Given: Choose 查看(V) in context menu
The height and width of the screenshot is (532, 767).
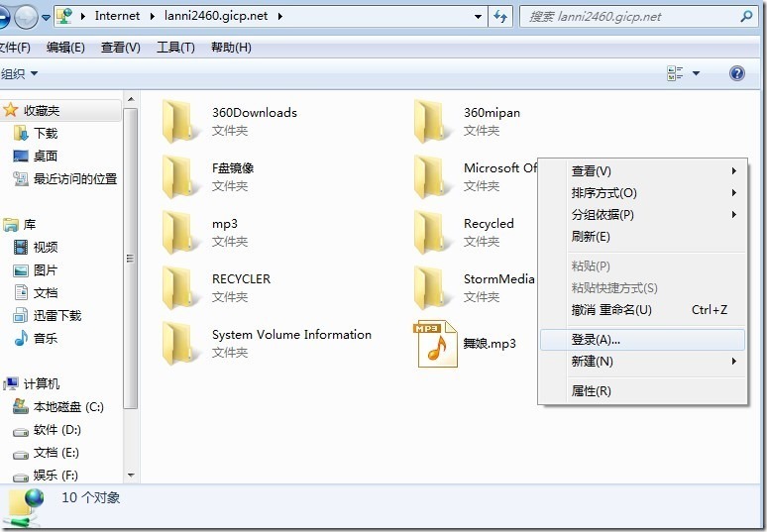Looking at the screenshot, I should pos(643,171).
